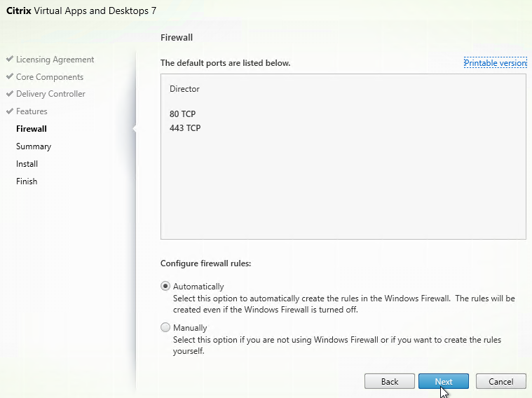532x398 pixels.
Task: Select the Finish step in sidebar
Action: click(x=27, y=181)
